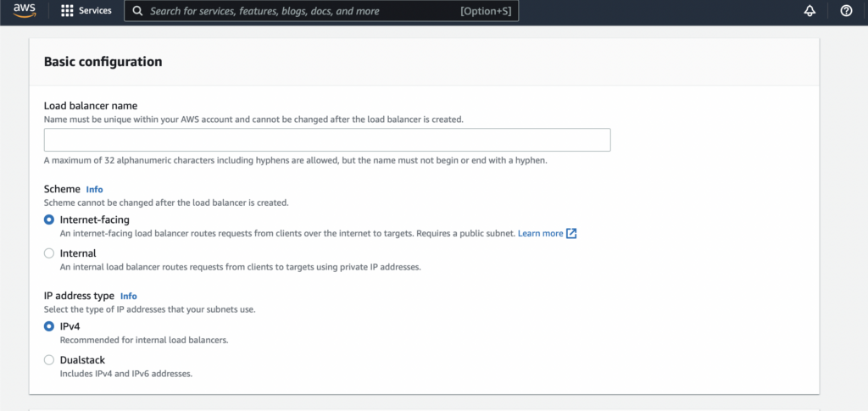This screenshot has height=411, width=868.
Task: Click the Load balancer name text box
Action: [x=327, y=140]
